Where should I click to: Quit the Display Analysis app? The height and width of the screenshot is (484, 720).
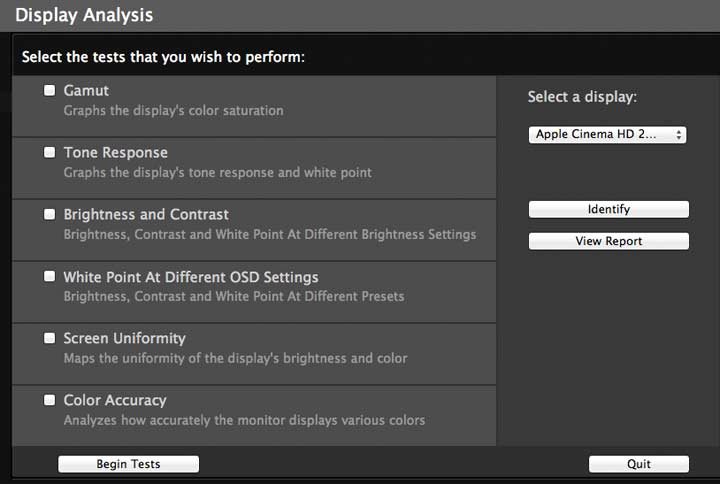point(639,464)
